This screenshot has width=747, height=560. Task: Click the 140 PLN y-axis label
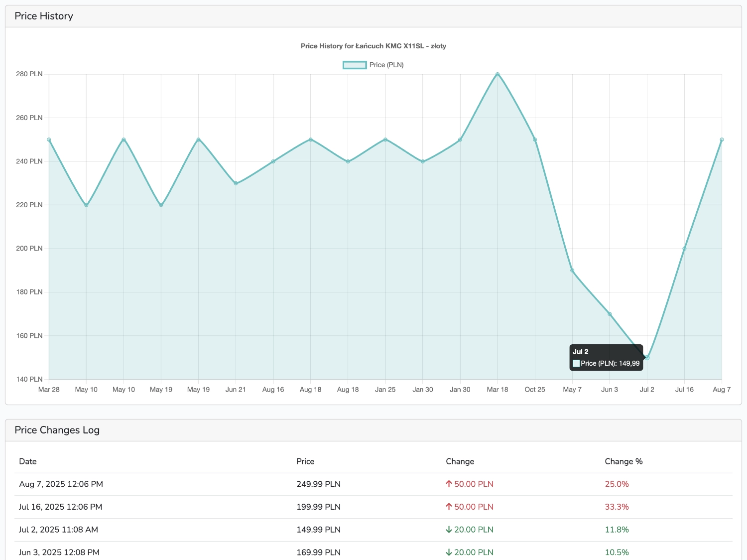[x=29, y=379]
